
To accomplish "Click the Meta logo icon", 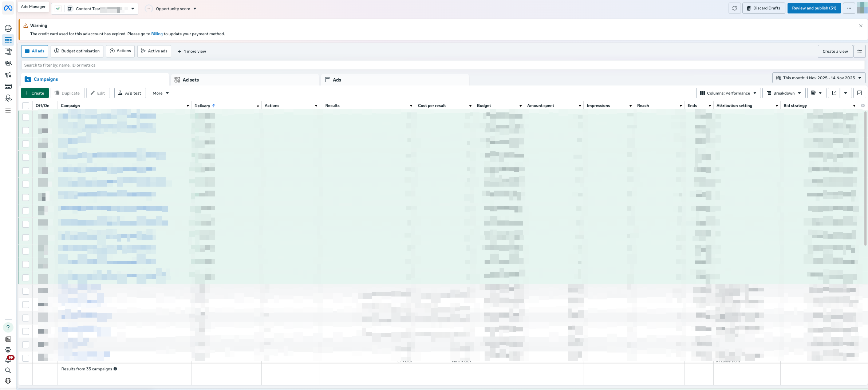I will (8, 8).
